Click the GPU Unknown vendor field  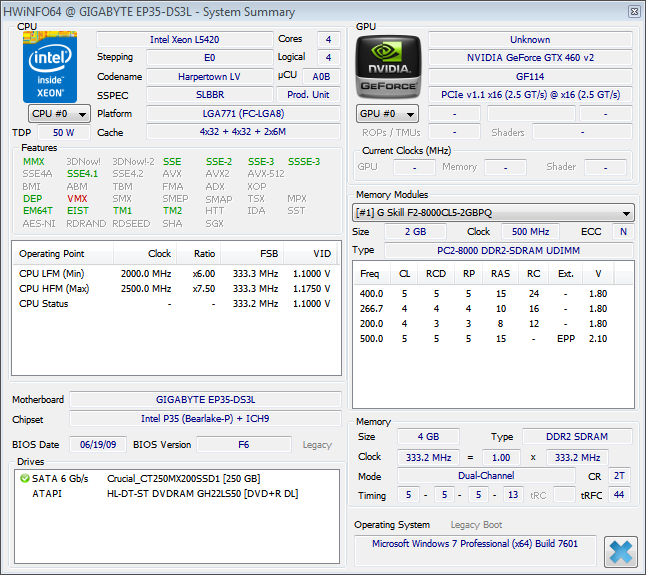pyautogui.click(x=530, y=40)
